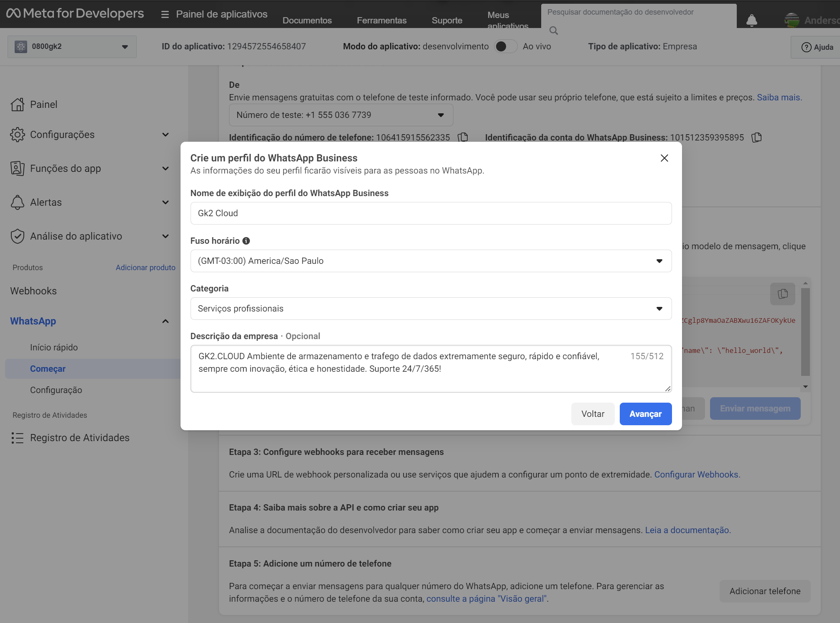The height and width of the screenshot is (623, 840).
Task: Open the notifications bell
Action: [752, 20]
